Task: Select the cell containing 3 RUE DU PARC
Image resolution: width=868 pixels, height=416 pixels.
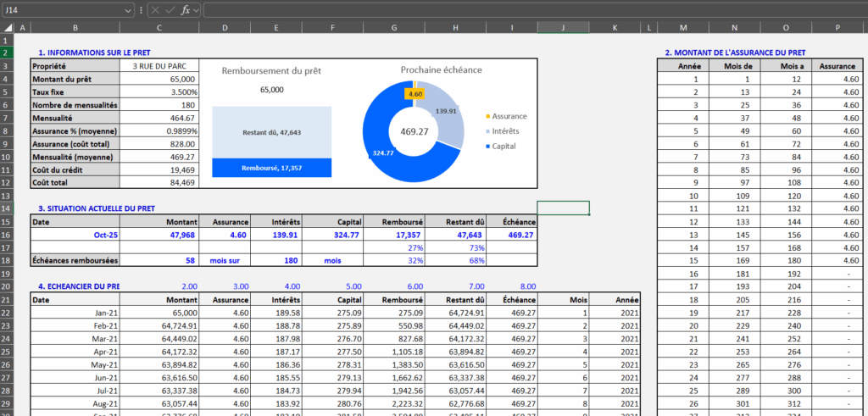Action: pos(159,65)
